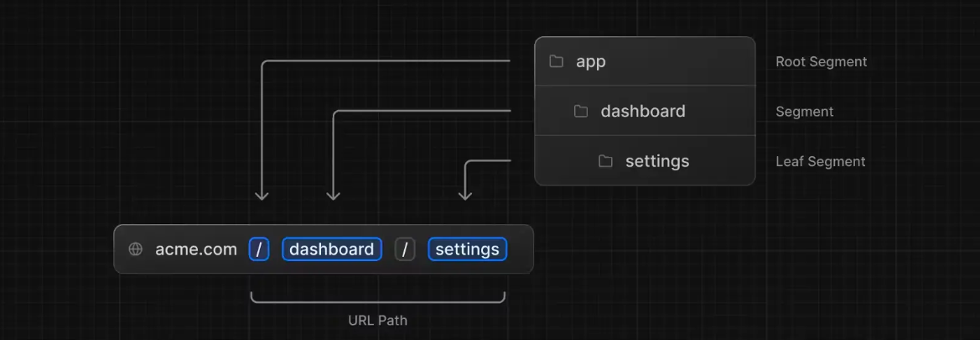This screenshot has height=340, width=980.
Task: Click the arrowhead pointing to settings chip
Action: pyautogui.click(x=464, y=196)
